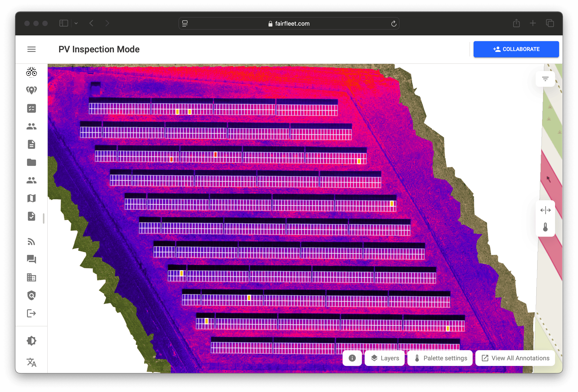Open the checklist tasks sidebar icon
The image size is (578, 392).
click(x=31, y=108)
